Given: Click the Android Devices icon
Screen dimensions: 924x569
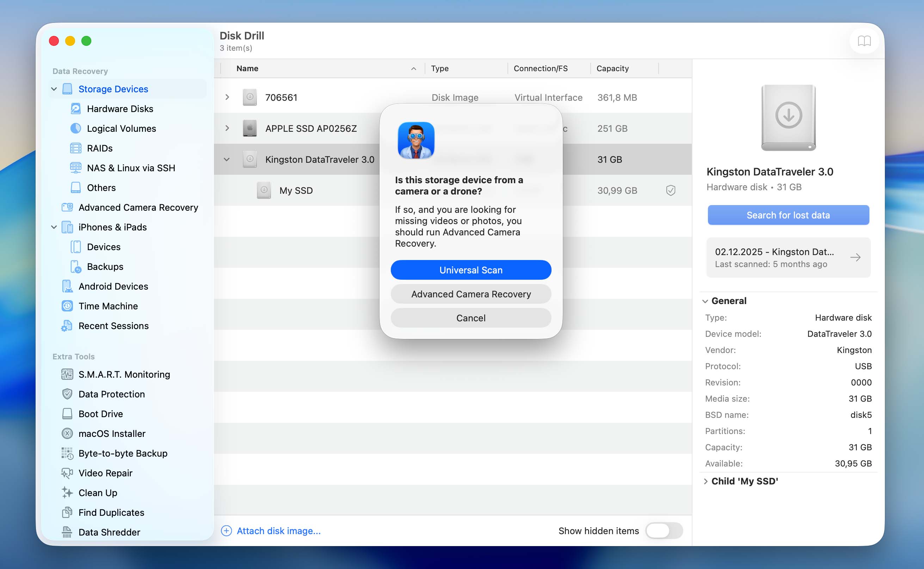Looking at the screenshot, I should pyautogui.click(x=67, y=286).
